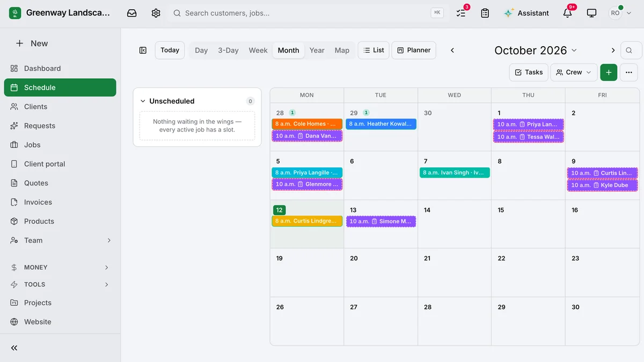644x362 pixels.
Task: Go to previous month arrow
Action: [x=452, y=50]
